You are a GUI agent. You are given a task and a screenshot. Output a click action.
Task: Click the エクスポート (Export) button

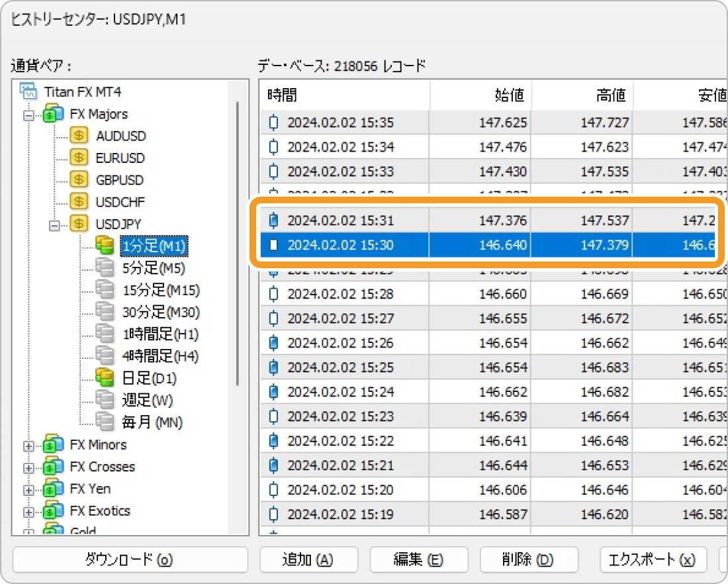(653, 560)
